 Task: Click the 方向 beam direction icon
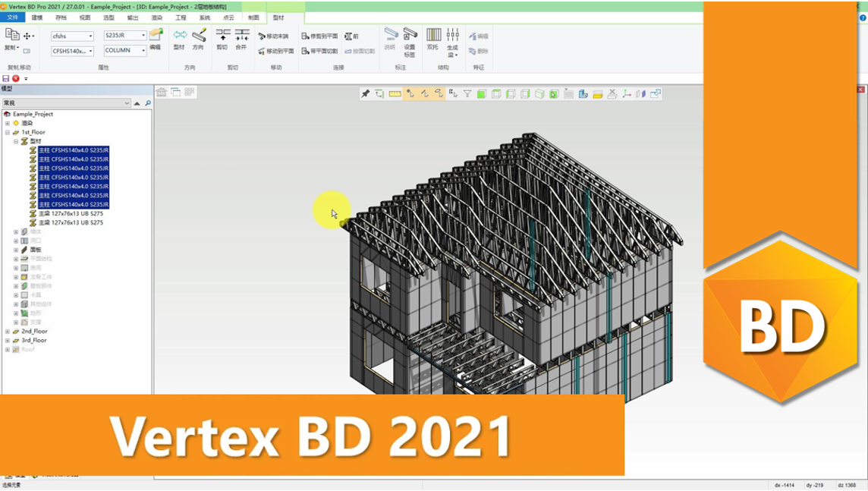pyautogui.click(x=199, y=36)
